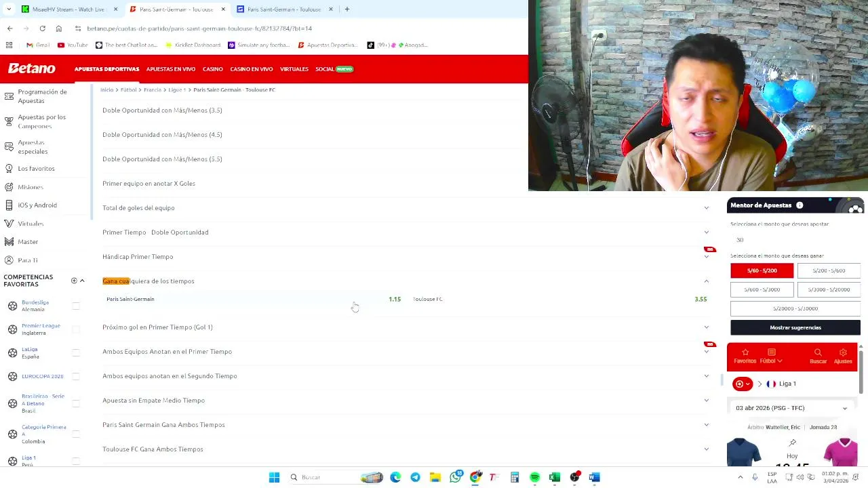This screenshot has height=488, width=868.
Task: Expand Toulouse FC Gana Ambos Tiempos
Action: (x=706, y=449)
